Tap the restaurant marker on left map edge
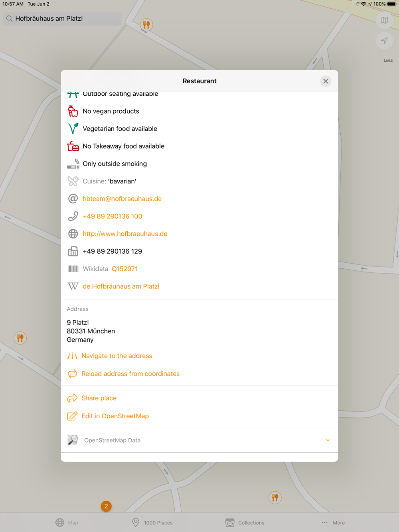Image resolution: width=399 pixels, height=532 pixels. tap(20, 338)
